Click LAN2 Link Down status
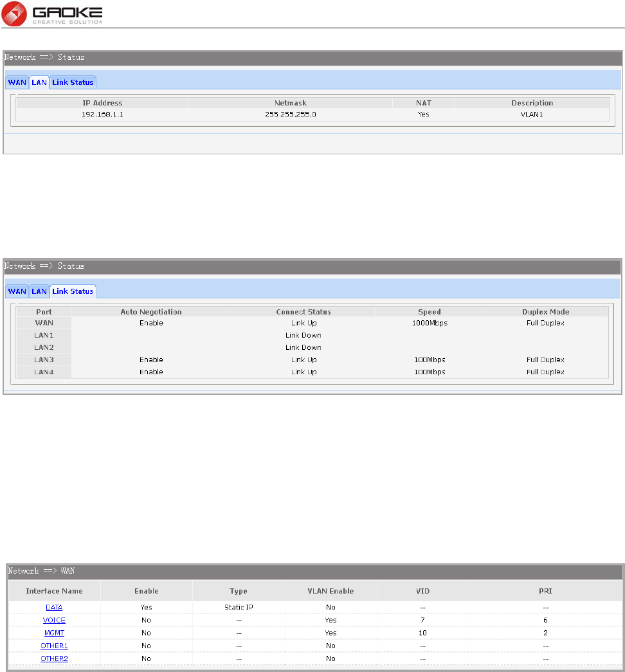 303,347
